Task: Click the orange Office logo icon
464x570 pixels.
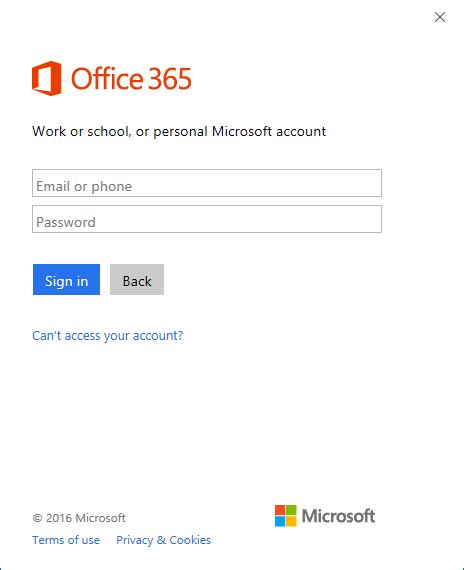Action: 47,78
